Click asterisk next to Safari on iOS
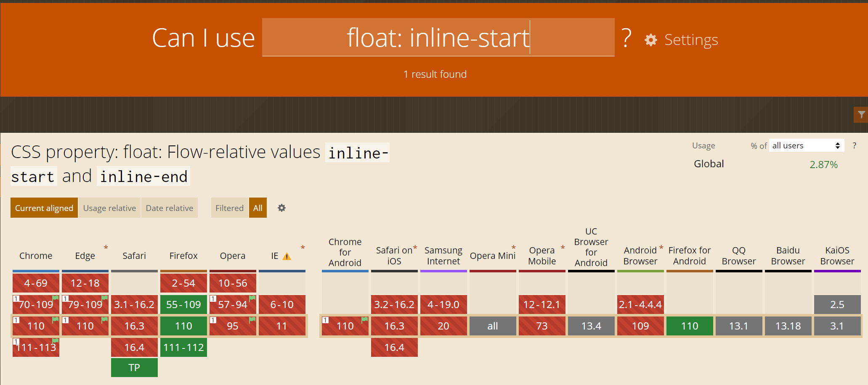Viewport: 868px width, 385px height. click(x=415, y=248)
